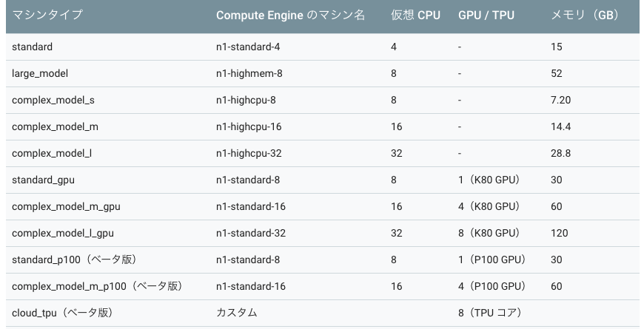Screen dimensions: 644x329
Task: Select the n1-highcpu-32 machine name cell
Action: click(249, 153)
